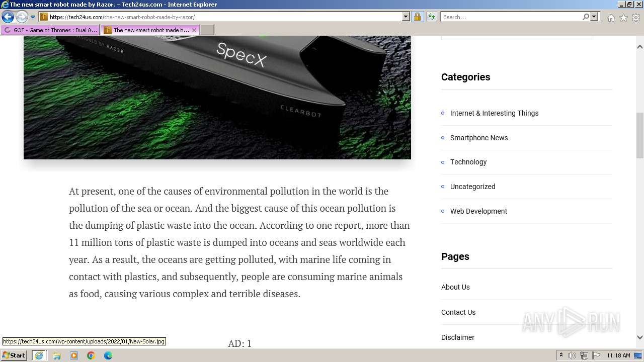The width and height of the screenshot is (644, 362).
Task: Restore down the Internet Explorer window
Action: point(629,5)
